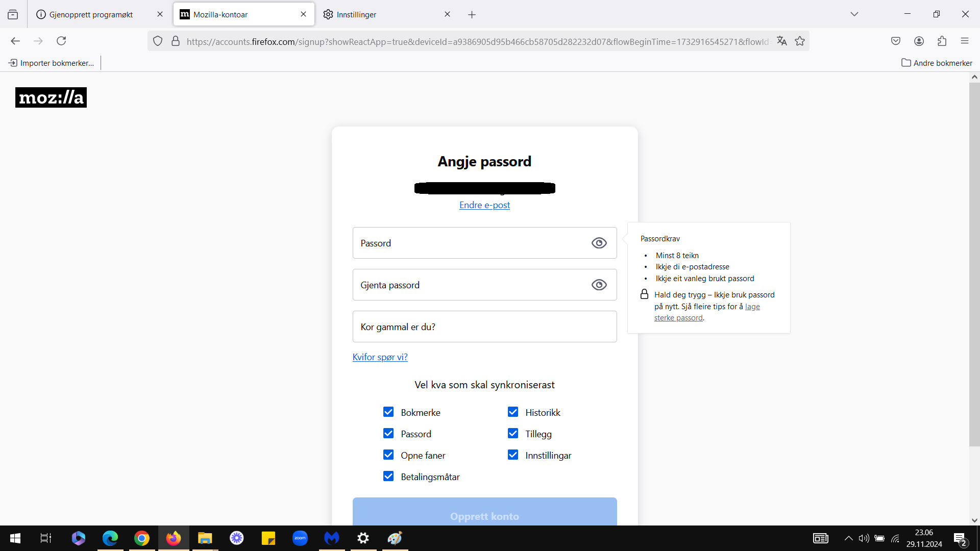
Task: Click the page vertical scrollbar
Action: pyautogui.click(x=974, y=264)
